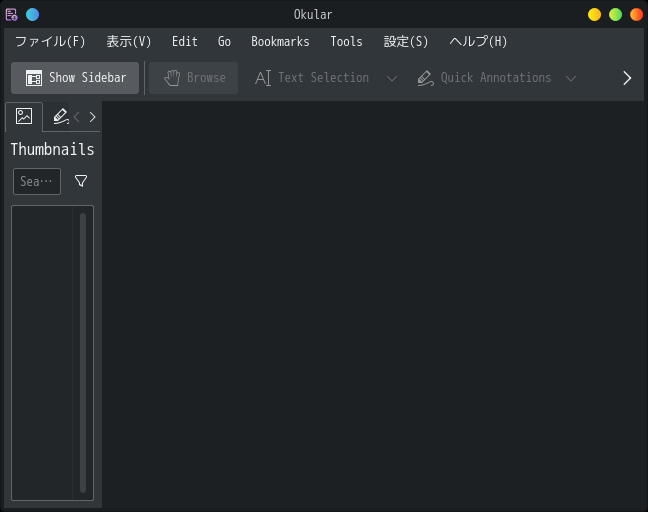Switch to the Annotations sidebar tab icon
Image resolution: width=648 pixels, height=512 pixels.
(x=60, y=117)
